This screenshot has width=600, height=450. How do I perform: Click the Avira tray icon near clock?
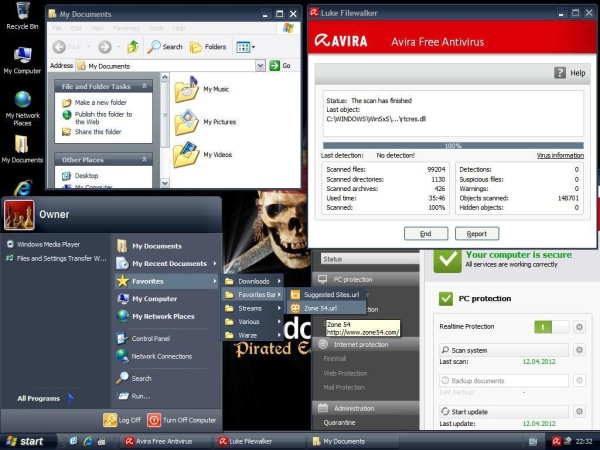tap(557, 441)
